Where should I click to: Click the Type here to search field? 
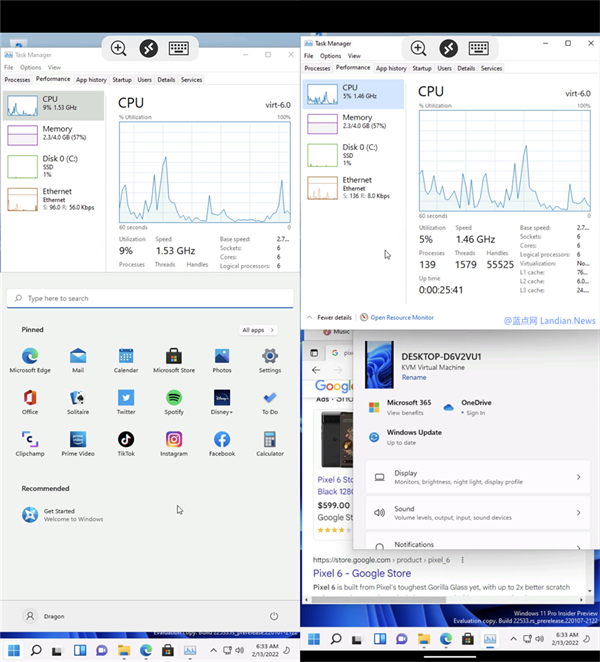[150, 298]
